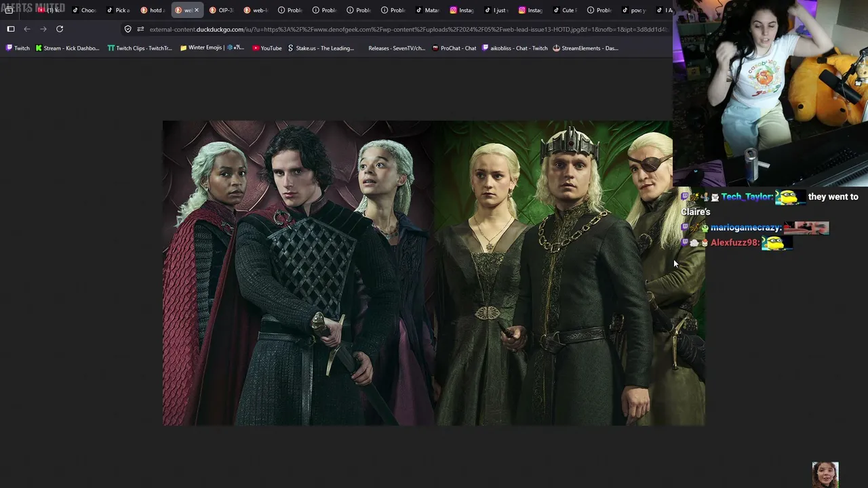Reload the current page
This screenshot has height=488, width=868.
pyautogui.click(x=60, y=29)
